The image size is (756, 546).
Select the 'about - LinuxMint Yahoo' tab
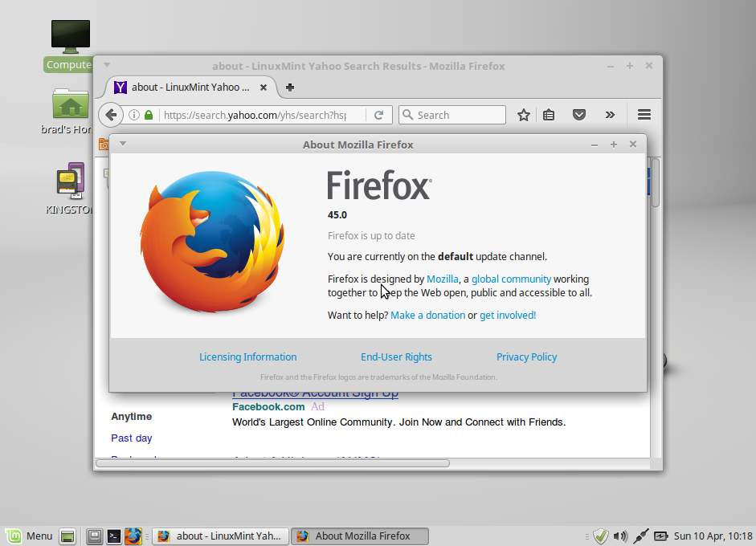click(x=191, y=88)
